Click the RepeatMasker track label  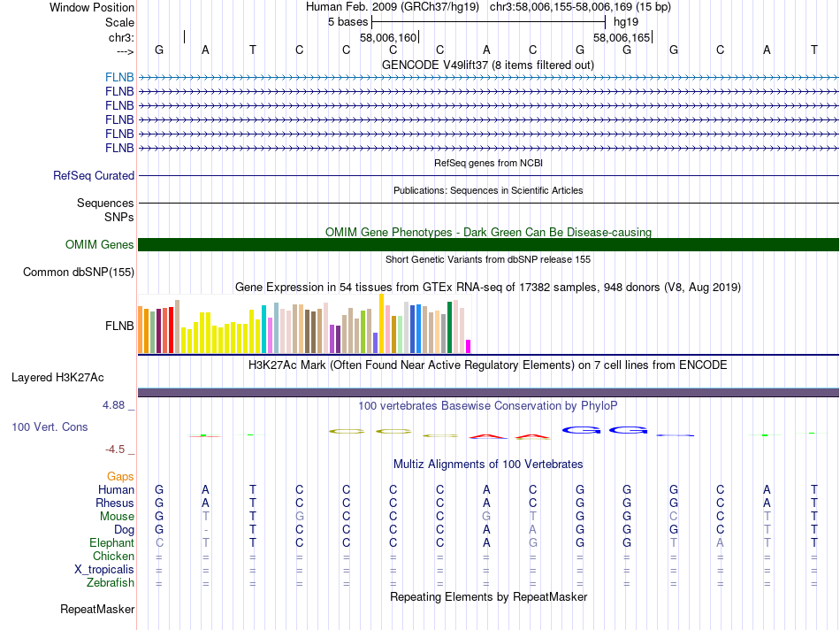tap(97, 609)
